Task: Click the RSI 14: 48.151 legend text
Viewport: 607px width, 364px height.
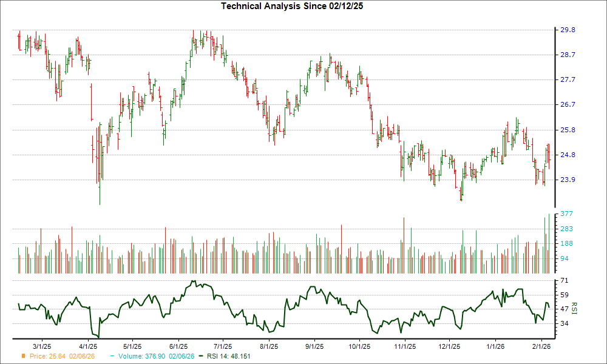Action: click(228, 357)
